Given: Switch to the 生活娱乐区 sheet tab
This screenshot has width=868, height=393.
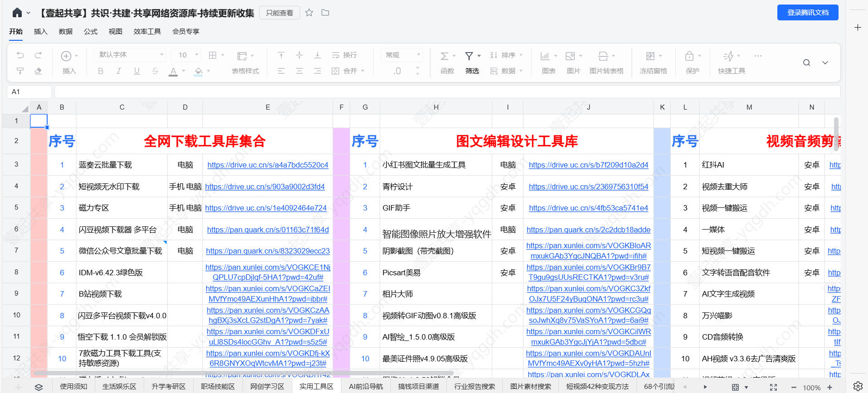Looking at the screenshot, I should coord(119,386).
